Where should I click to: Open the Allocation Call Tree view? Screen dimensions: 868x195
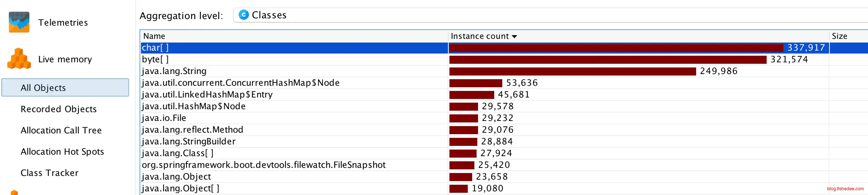click(x=61, y=130)
